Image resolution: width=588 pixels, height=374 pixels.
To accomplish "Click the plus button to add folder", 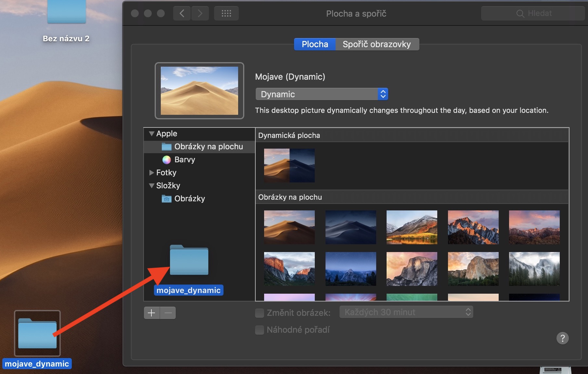I will coord(151,313).
